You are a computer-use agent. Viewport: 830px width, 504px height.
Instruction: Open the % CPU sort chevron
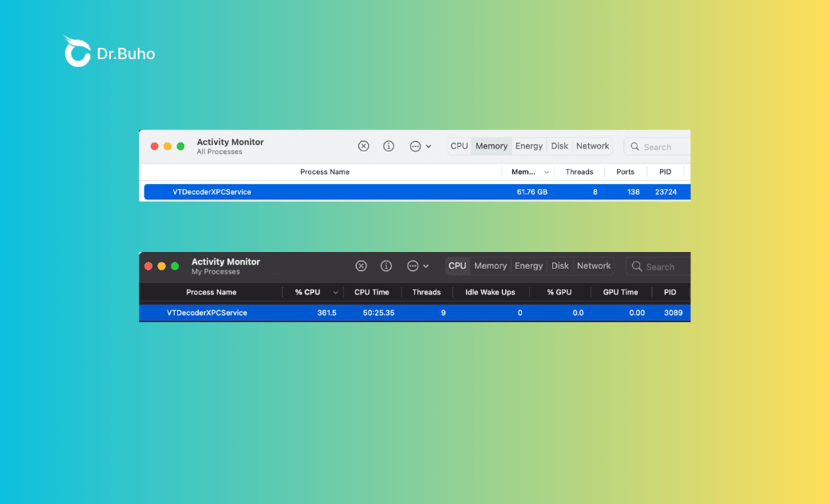click(335, 292)
